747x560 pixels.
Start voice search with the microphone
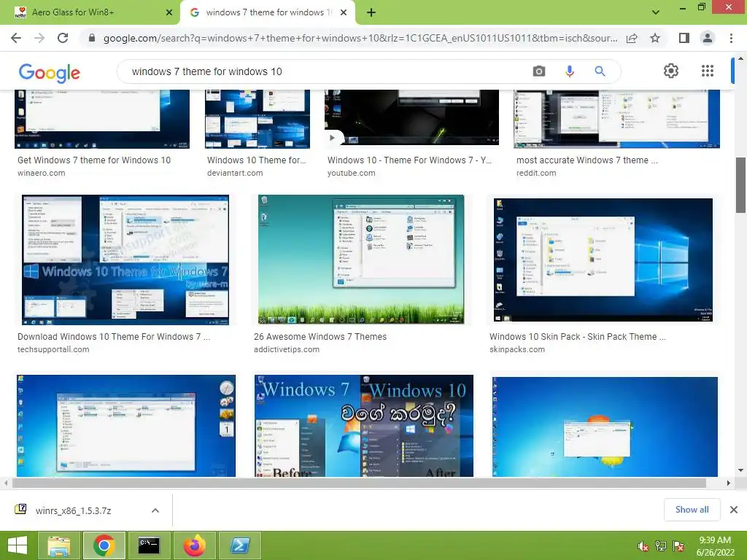[569, 71]
